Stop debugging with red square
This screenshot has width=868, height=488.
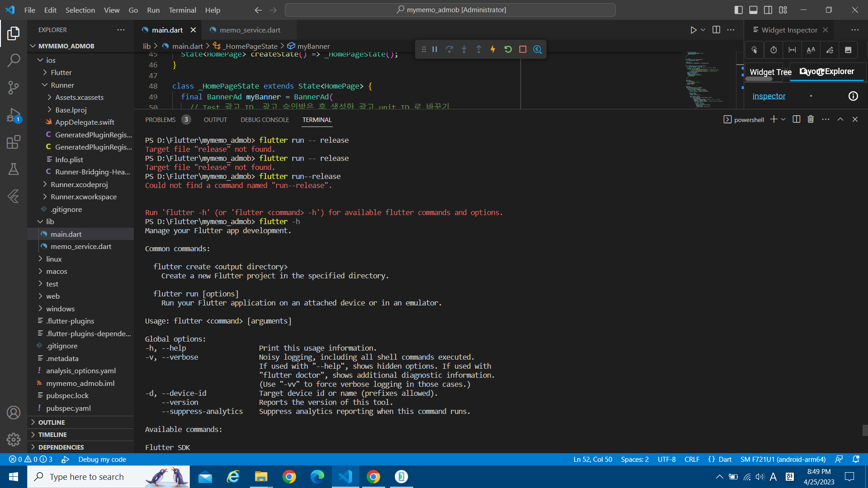pyautogui.click(x=523, y=49)
